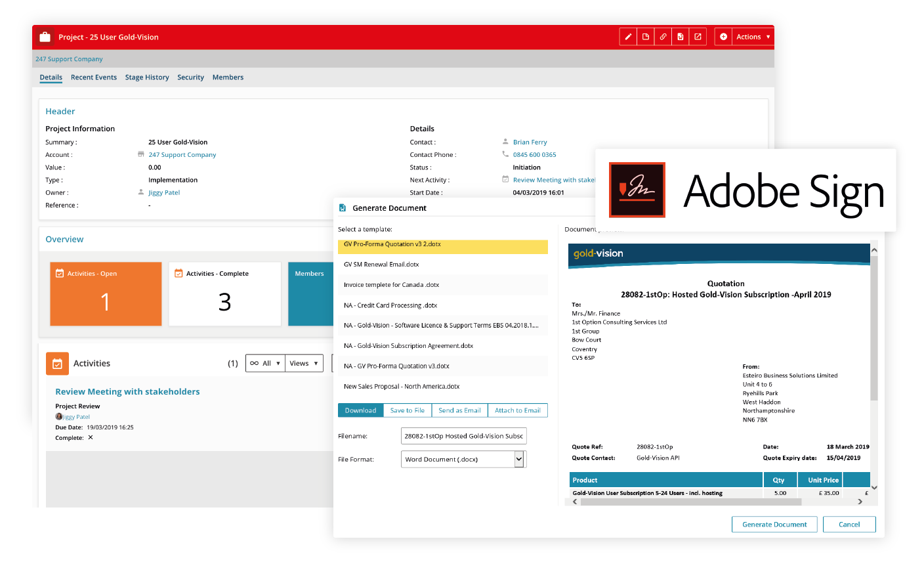Select NA - Gold-Vision Subscription Agreement.dotx
The height and width of the screenshot is (562, 924).
point(443,346)
